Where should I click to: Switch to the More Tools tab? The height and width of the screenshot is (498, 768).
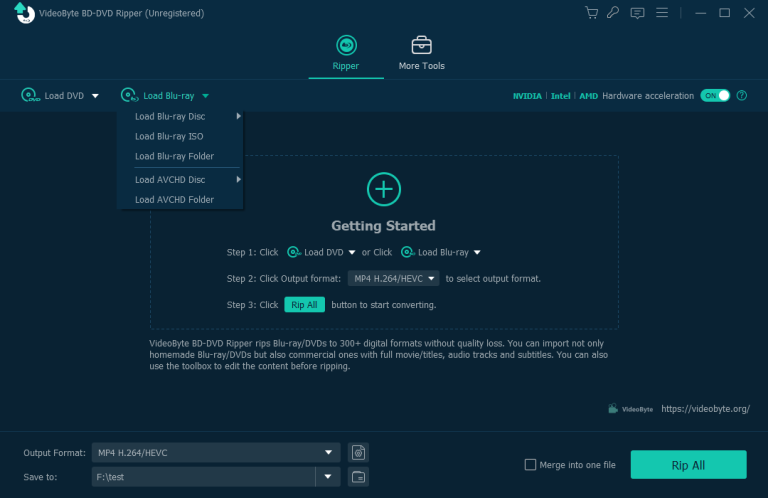421,53
